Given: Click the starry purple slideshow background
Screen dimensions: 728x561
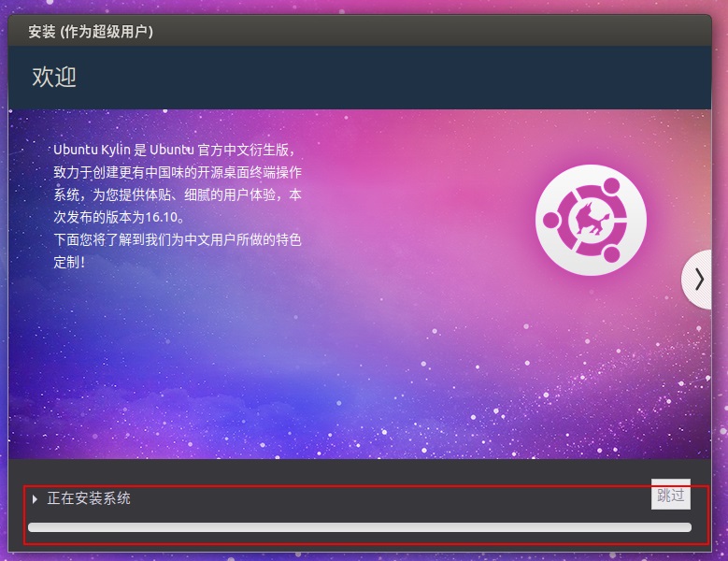Looking at the screenshot, I should [374, 374].
